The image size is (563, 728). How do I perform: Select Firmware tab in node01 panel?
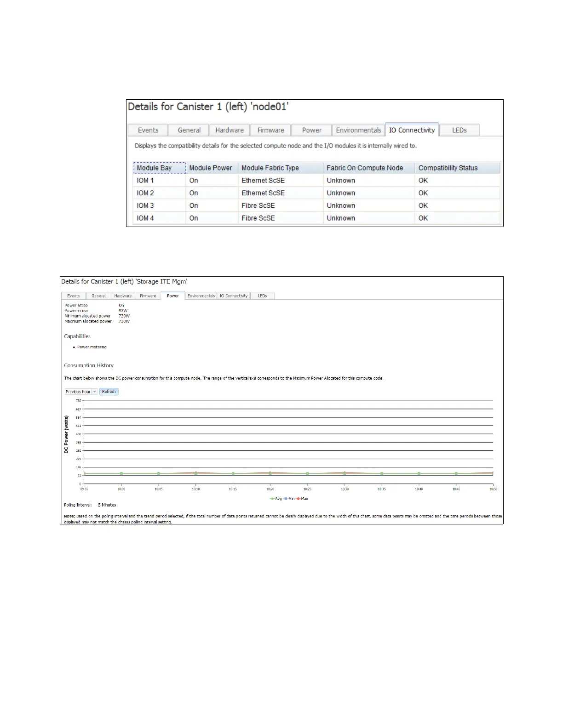coord(270,130)
